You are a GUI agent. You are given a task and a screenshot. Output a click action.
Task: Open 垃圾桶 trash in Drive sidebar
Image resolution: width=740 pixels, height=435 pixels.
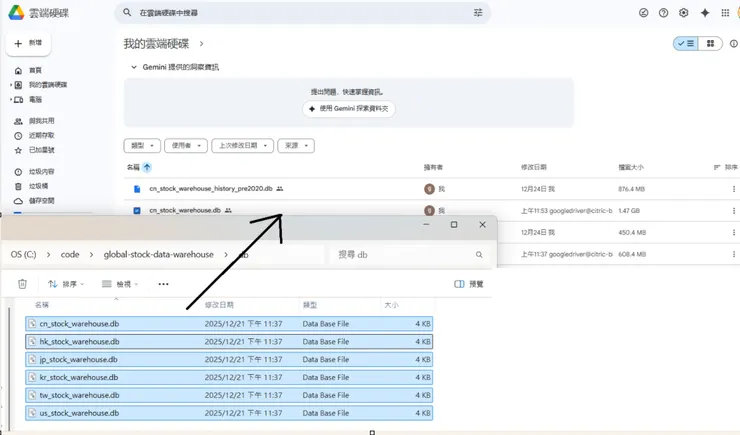(x=31, y=186)
